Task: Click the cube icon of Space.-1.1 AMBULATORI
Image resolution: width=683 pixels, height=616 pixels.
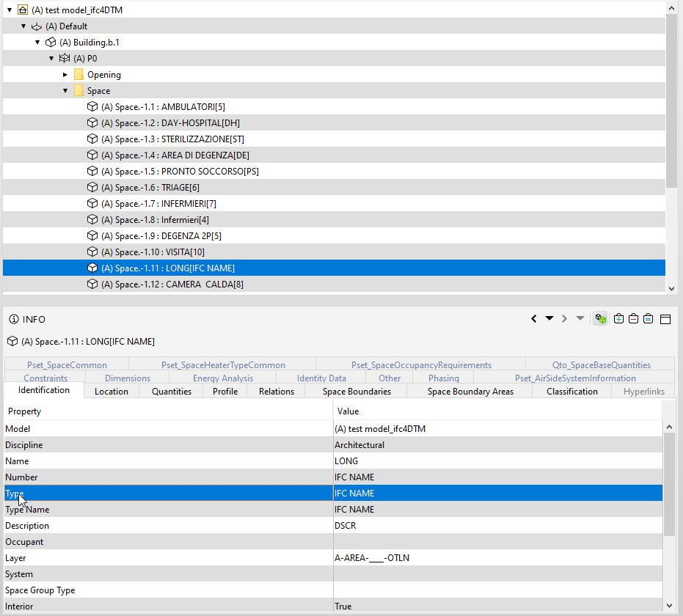Action: [x=92, y=106]
